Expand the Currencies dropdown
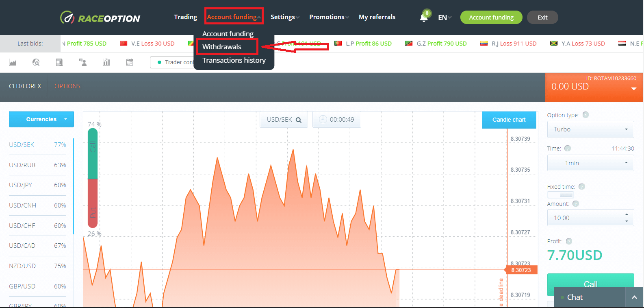The image size is (644, 308). [x=41, y=119]
